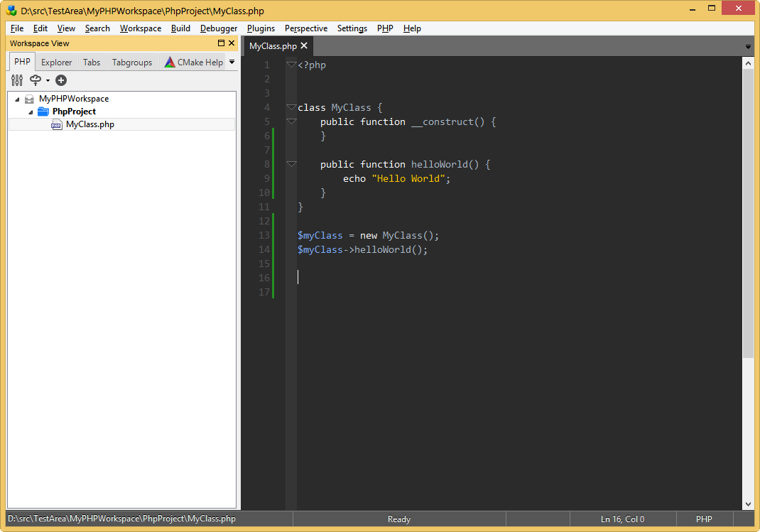The width and height of the screenshot is (760, 532).
Task: Switch to the Tabs tab
Action: 91,62
